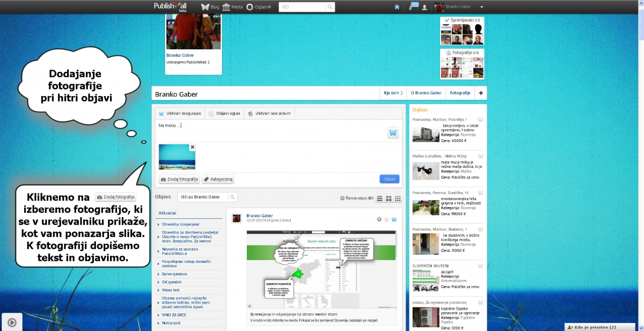Click the search magnifier in top bar

pos(330,7)
